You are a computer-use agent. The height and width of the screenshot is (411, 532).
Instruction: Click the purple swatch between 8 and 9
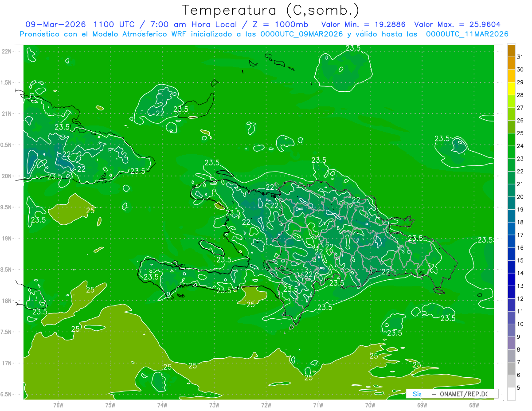point(511,343)
